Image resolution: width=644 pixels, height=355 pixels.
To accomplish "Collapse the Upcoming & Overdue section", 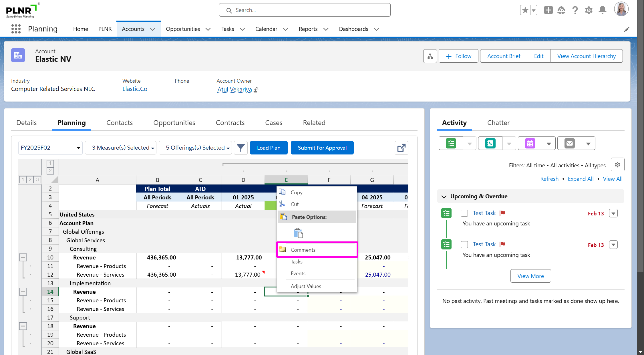I will point(444,197).
